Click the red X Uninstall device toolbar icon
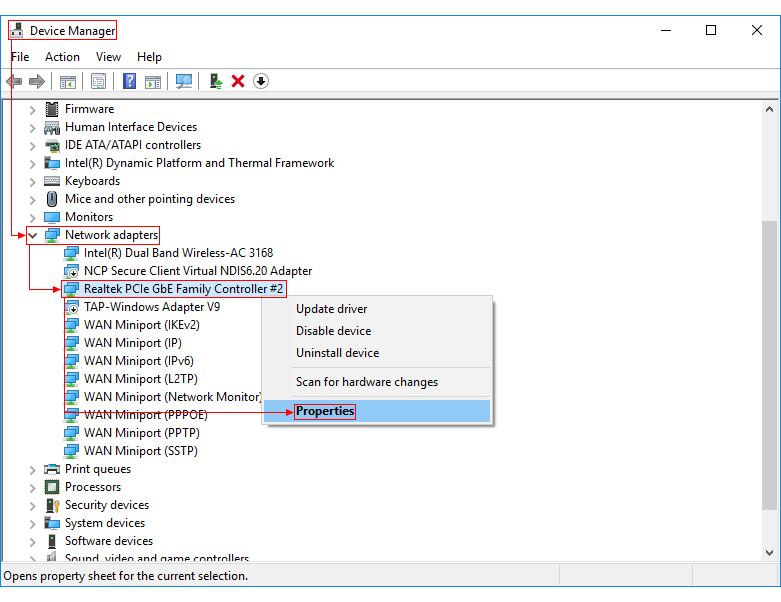 coord(238,81)
